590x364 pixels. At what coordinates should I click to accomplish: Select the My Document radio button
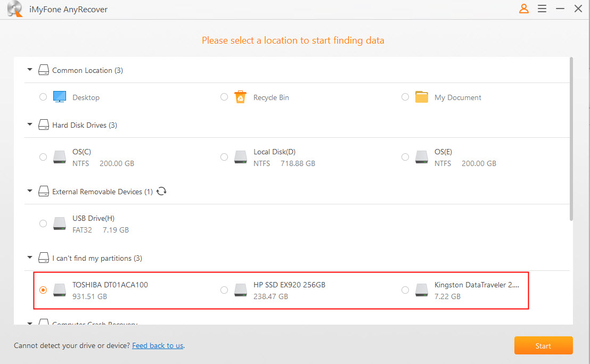[405, 97]
